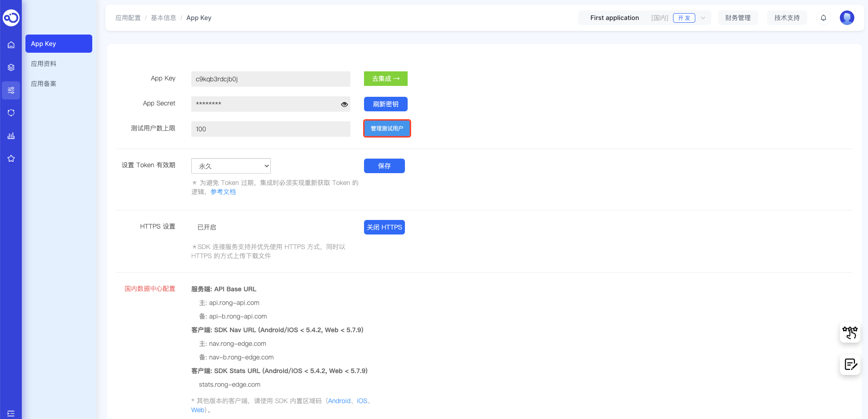This screenshot has height=419, width=868.
Task: Collapse the sidebar menu at bottom
Action: [11, 413]
